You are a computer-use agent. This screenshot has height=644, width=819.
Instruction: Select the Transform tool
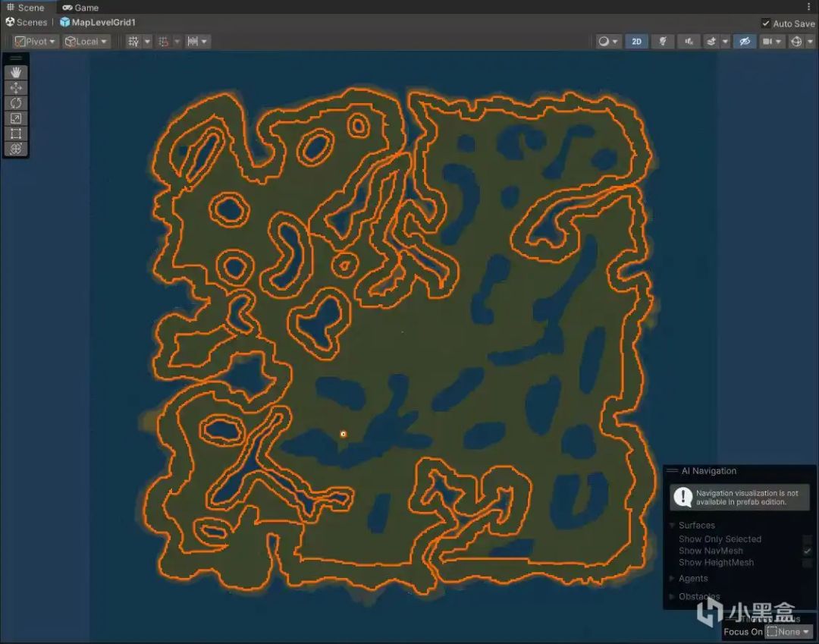tap(16, 149)
